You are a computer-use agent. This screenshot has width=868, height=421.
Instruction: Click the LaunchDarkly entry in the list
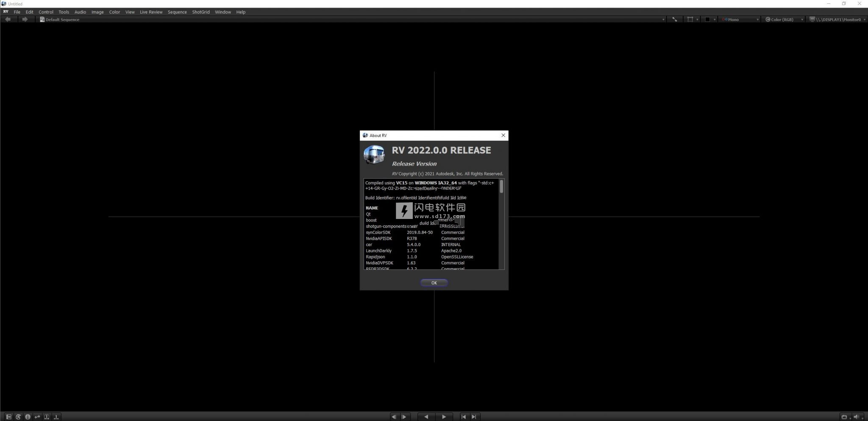(x=378, y=251)
